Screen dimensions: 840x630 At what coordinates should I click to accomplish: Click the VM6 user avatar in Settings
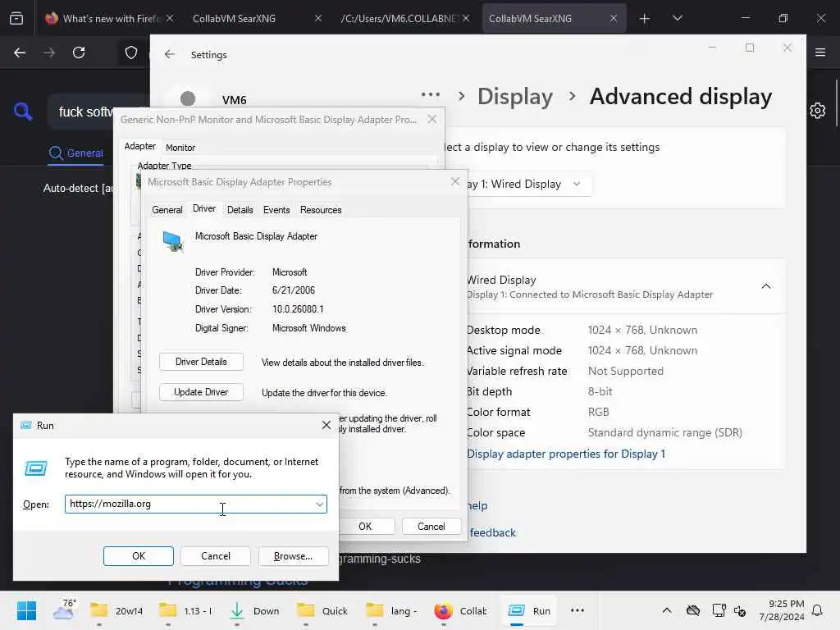pos(188,98)
